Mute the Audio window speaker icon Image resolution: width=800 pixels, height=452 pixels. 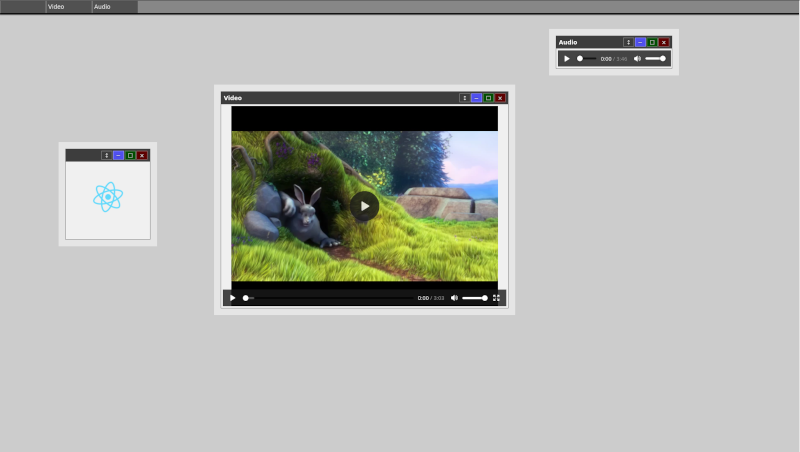click(637, 59)
